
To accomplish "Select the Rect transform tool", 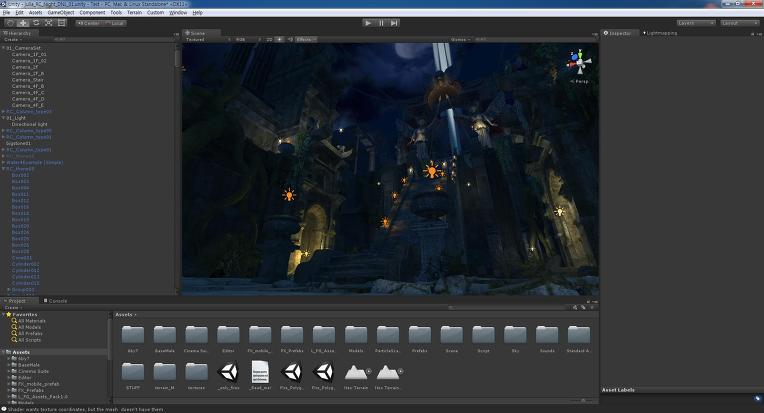I will [61, 23].
